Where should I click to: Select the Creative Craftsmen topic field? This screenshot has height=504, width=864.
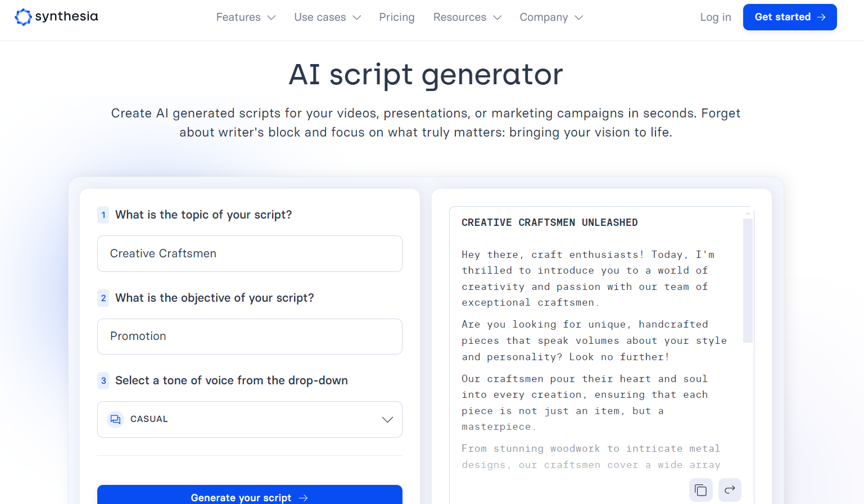[x=249, y=253]
